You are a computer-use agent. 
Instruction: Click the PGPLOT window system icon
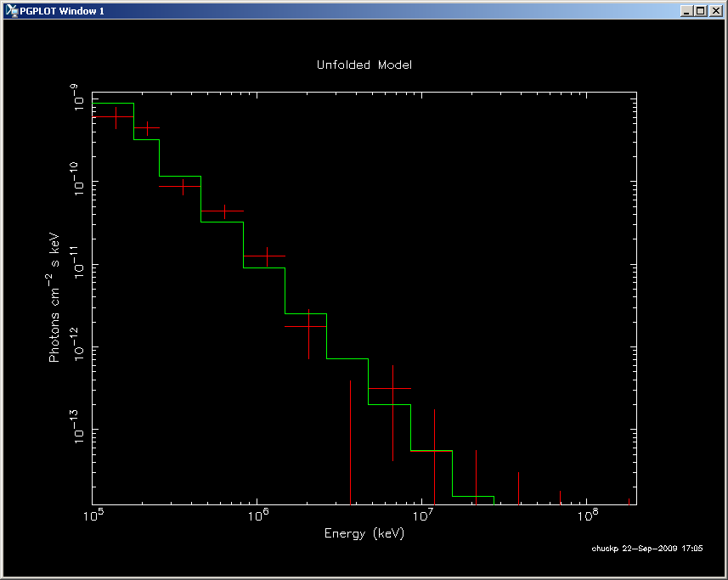point(12,11)
